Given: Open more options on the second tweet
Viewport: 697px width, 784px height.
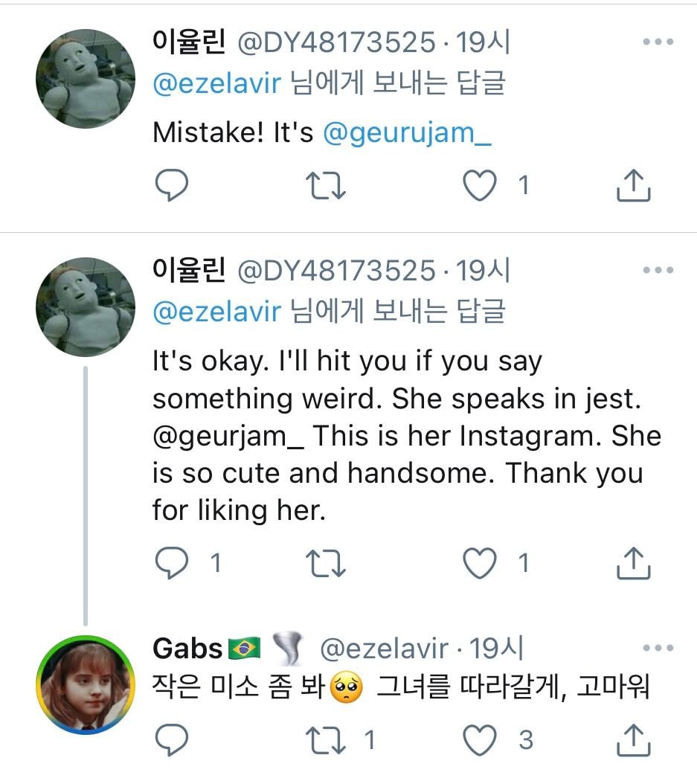Looking at the screenshot, I should coord(658,271).
